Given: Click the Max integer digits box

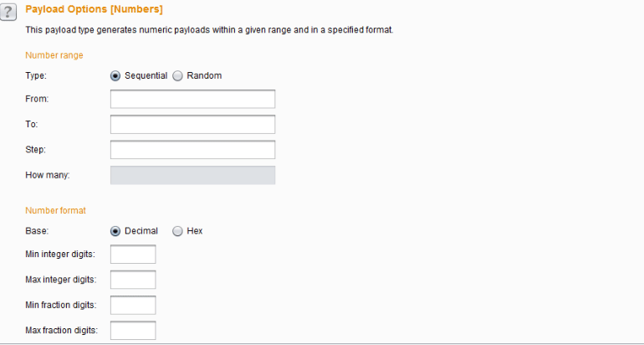Looking at the screenshot, I should pyautogui.click(x=133, y=280).
